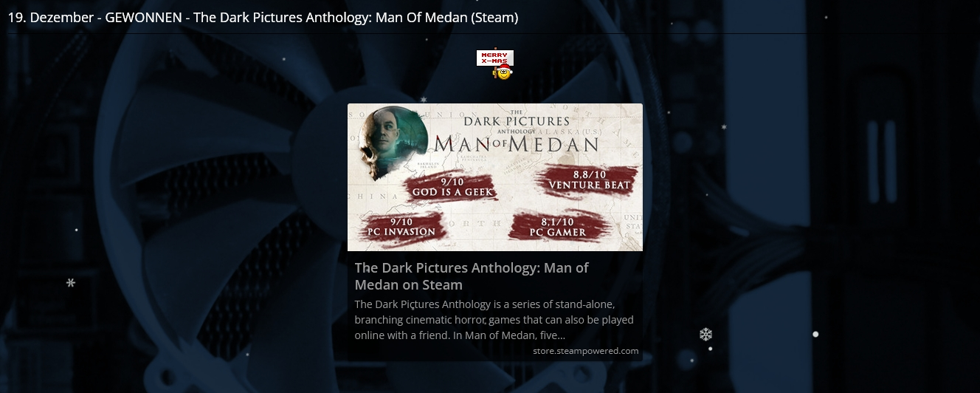Click the Merry X-Mas smiley emoticon

pos(495,65)
